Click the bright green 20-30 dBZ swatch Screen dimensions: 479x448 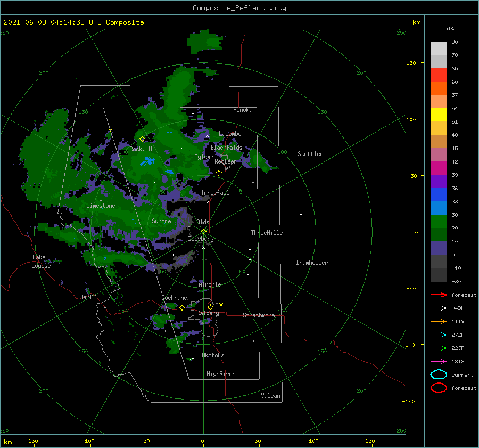(x=439, y=222)
